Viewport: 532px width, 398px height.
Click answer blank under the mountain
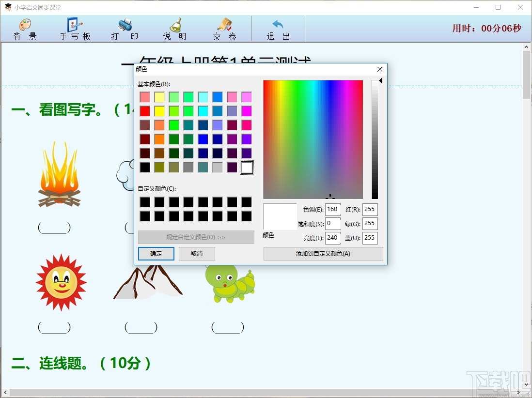(141, 327)
